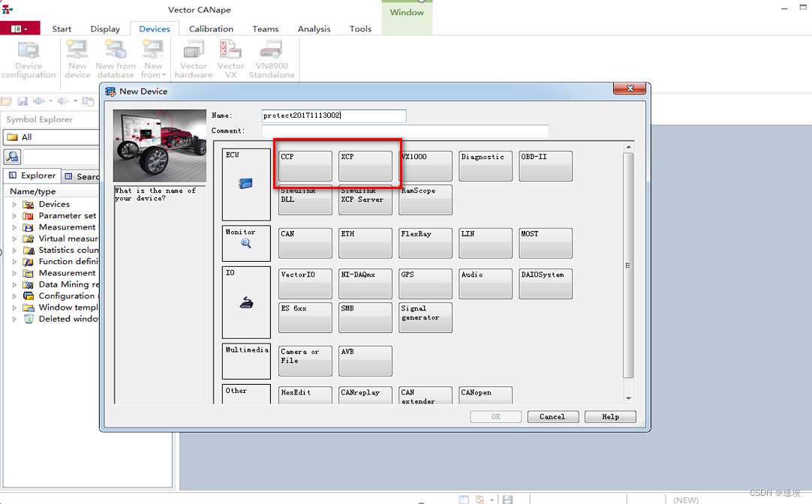Click the IO category icon

[246, 303]
